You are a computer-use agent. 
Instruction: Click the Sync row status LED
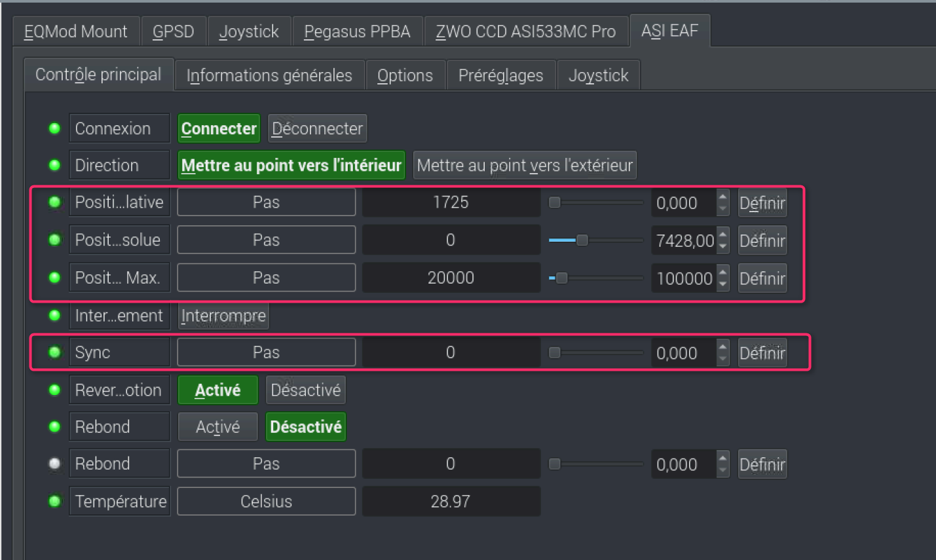point(55,352)
